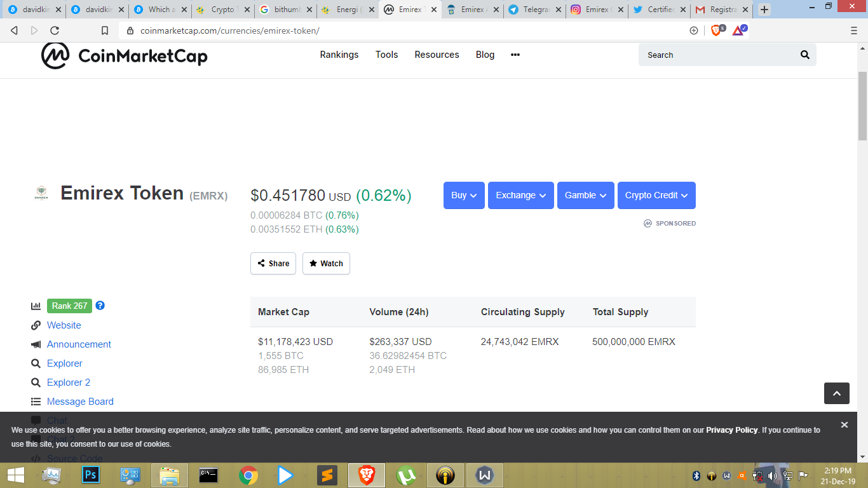The height and width of the screenshot is (488, 868).
Task: Add to watchlist with the Watch button
Action: click(x=326, y=264)
